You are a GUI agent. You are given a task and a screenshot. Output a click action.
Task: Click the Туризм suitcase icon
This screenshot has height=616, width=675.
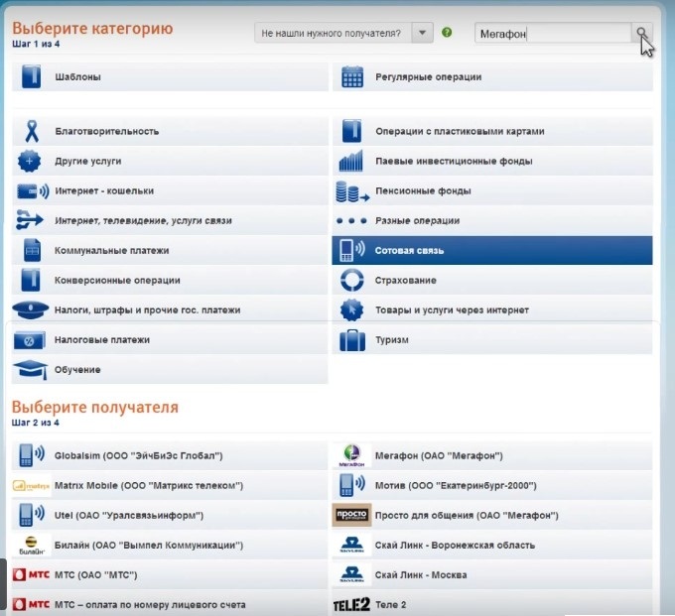click(x=351, y=340)
